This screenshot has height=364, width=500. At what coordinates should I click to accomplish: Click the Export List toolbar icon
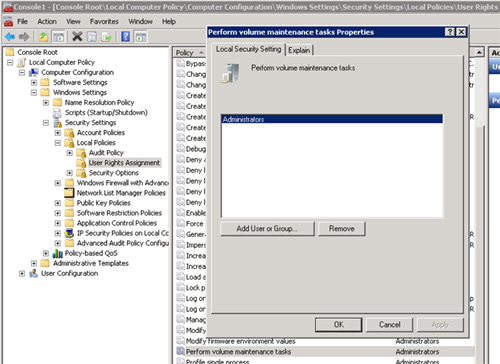(107, 37)
